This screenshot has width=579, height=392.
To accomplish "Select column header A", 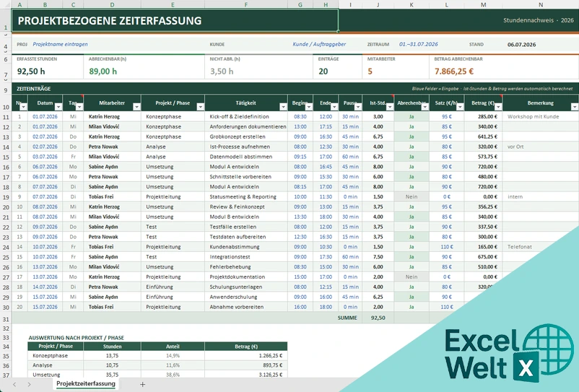I will [19, 4].
